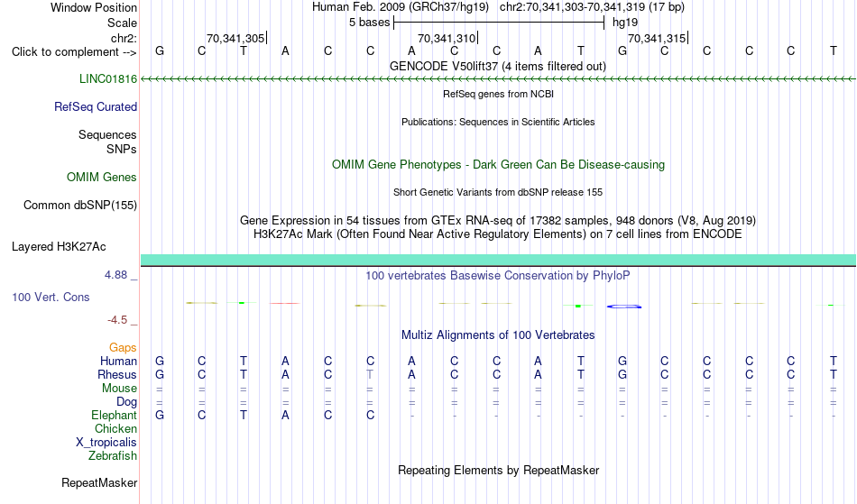Click the Rhesus alignment row label
This screenshot has width=857, height=504.
117,374
